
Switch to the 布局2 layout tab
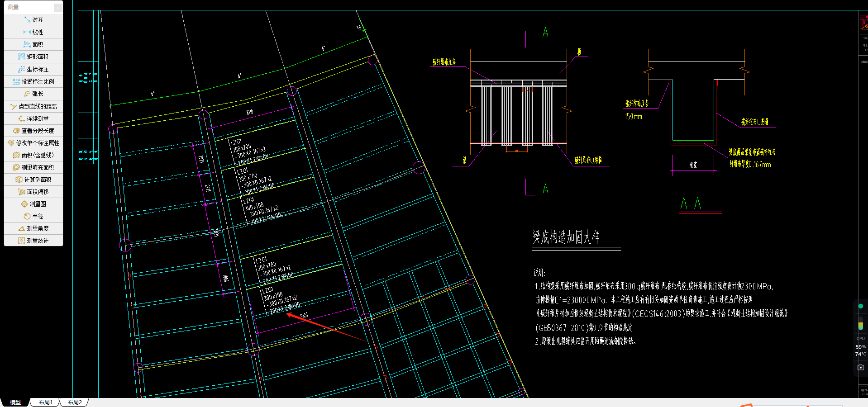tap(75, 402)
